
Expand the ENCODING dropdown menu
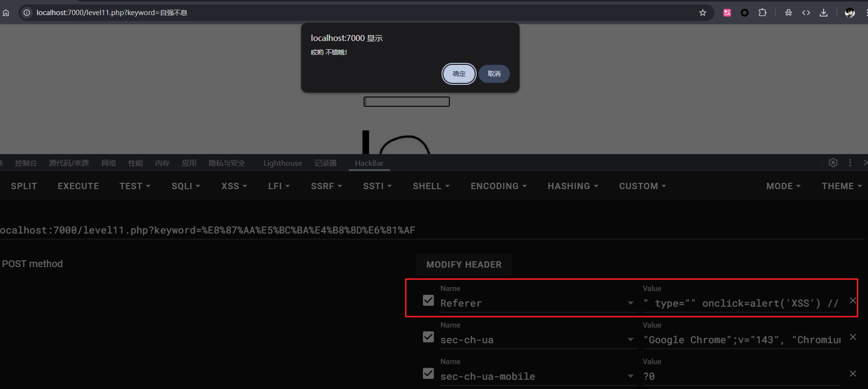tap(498, 186)
